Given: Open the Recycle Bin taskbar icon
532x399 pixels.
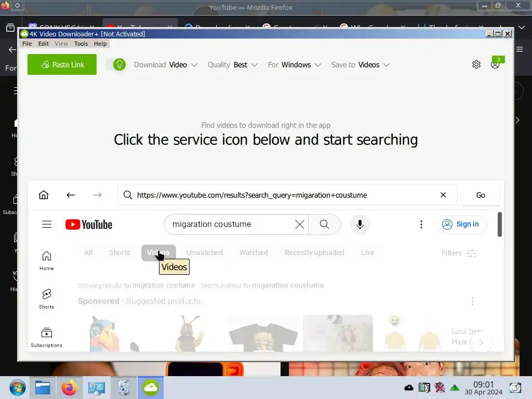Looking at the screenshot, I should pos(124,388).
